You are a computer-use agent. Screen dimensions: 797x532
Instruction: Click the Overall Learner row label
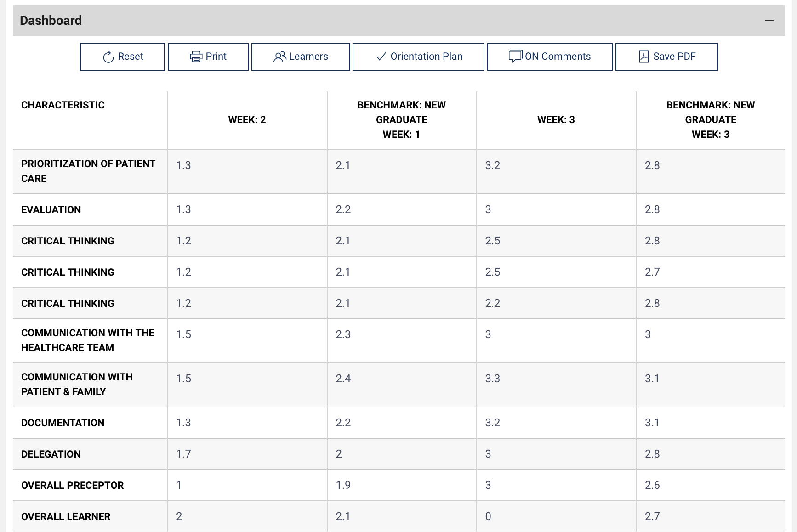tap(66, 517)
